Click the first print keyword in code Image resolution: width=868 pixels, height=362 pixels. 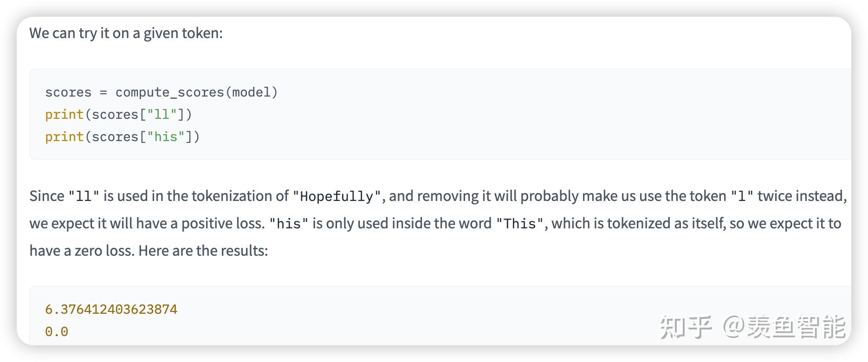64,115
